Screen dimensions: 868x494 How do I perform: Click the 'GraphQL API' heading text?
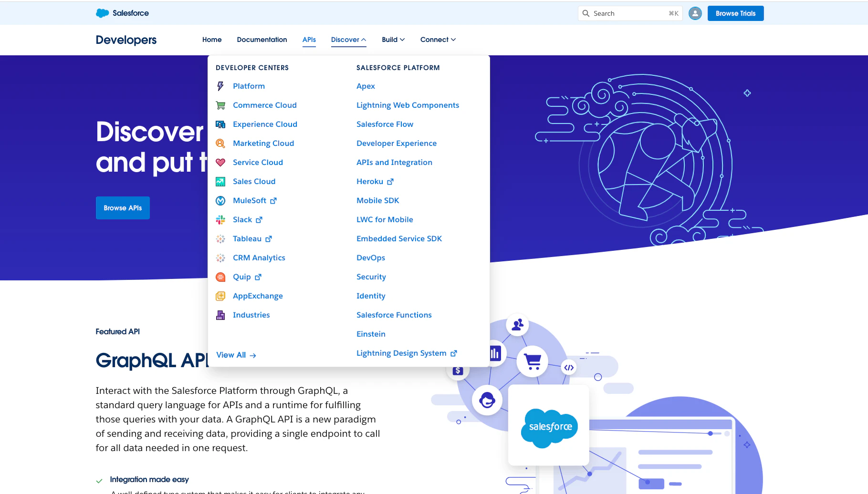[152, 360]
